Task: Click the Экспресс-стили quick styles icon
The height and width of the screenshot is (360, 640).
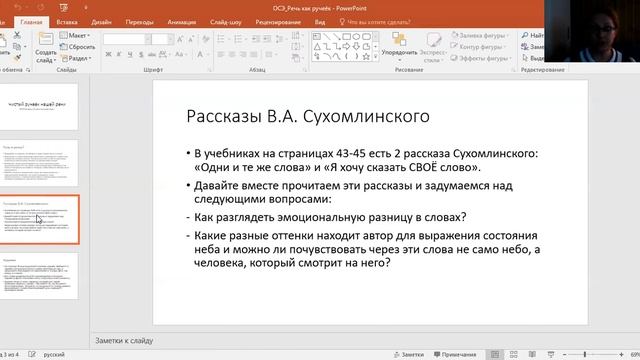Action: coord(433,40)
